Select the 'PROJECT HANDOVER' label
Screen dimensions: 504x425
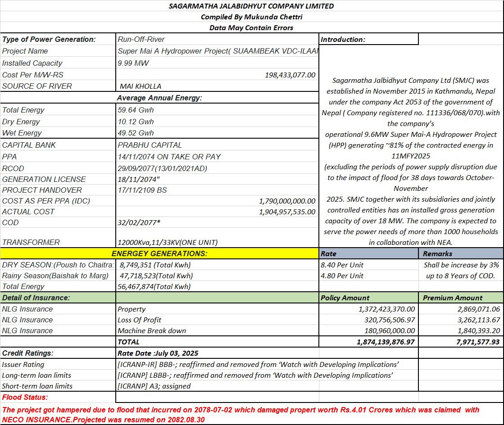click(42, 190)
